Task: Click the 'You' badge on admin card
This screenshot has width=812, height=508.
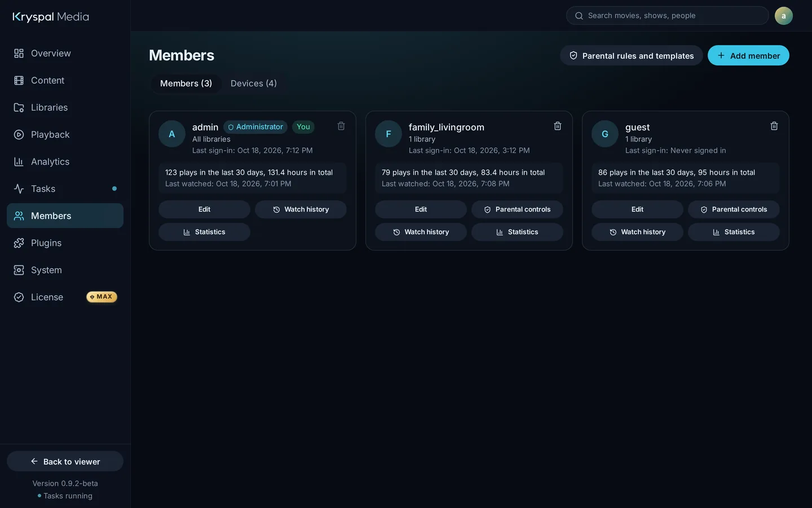Action: 303,127
